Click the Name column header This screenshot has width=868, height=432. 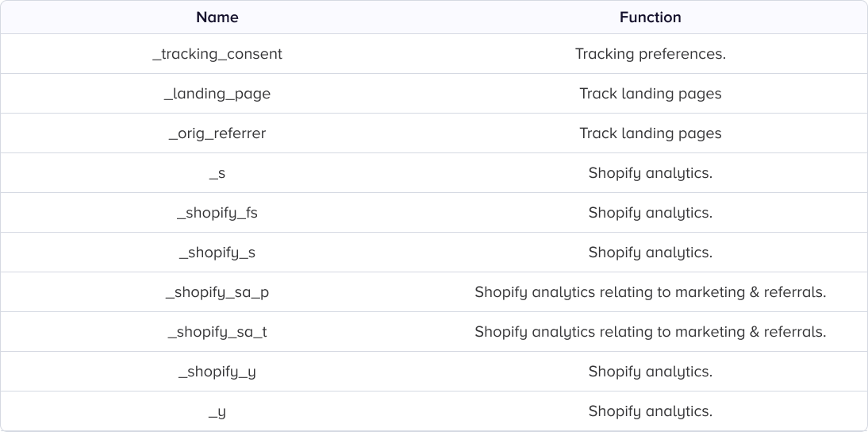(x=217, y=17)
